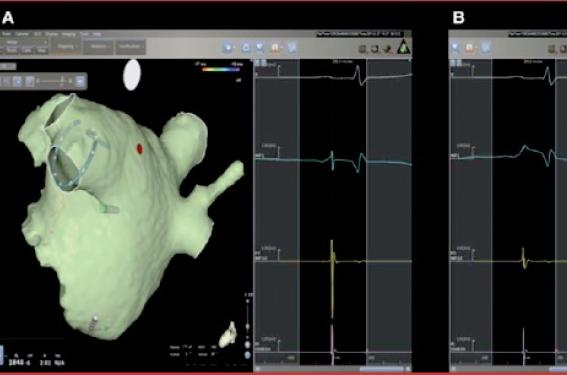Viewport: 567px width, 375px height.
Task: Click the gray database icon beside the green triangle
Action: pyautogui.click(x=362, y=49)
